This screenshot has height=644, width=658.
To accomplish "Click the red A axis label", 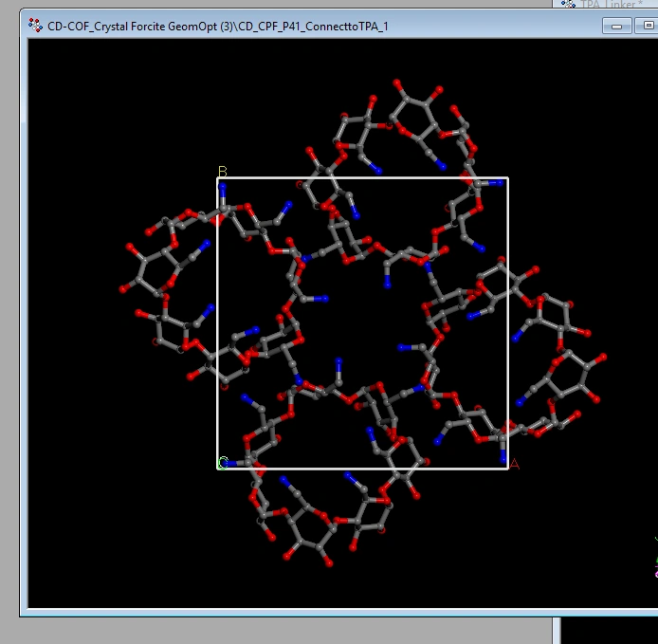I will click(515, 465).
